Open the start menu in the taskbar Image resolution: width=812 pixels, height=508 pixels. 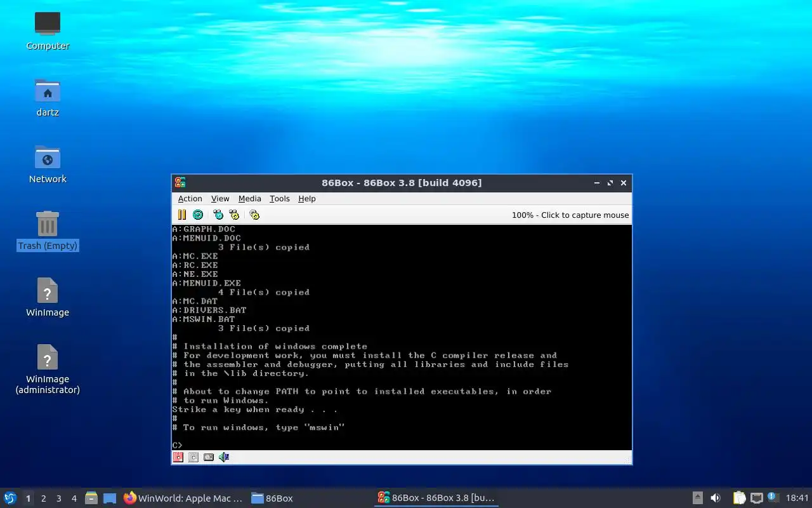pos(10,498)
